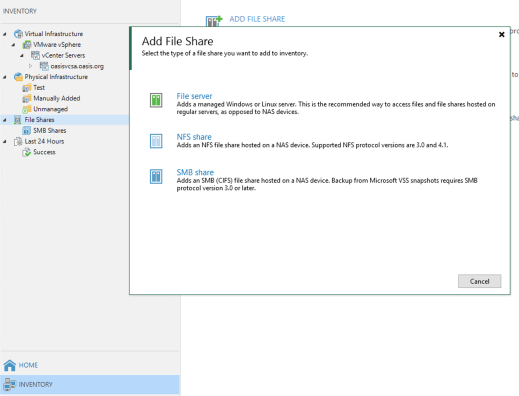Select VMware vSphere in the tree
The width and height of the screenshot is (519, 396).
57,45
